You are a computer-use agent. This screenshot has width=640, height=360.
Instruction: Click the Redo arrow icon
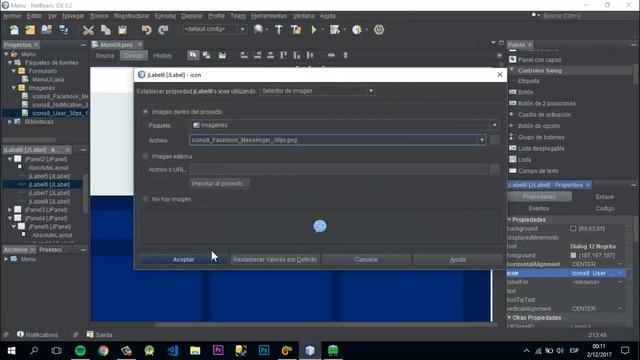pyautogui.click(x=163, y=30)
